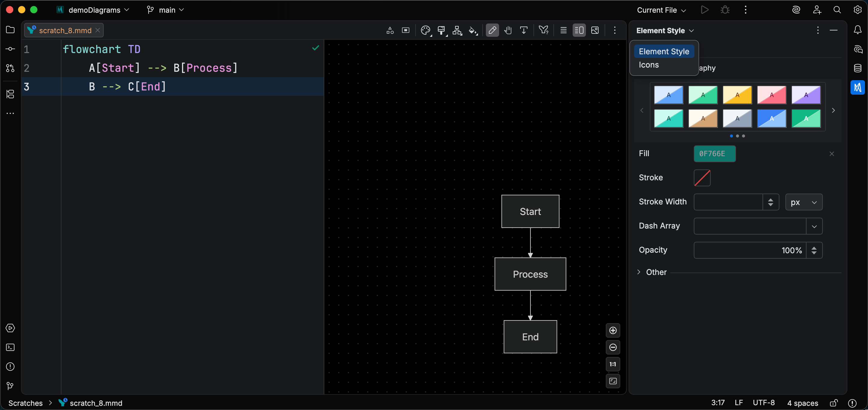Image resolution: width=868 pixels, height=410 pixels.
Task: Open the Git tool window at sidebar bottom
Action: (x=11, y=386)
